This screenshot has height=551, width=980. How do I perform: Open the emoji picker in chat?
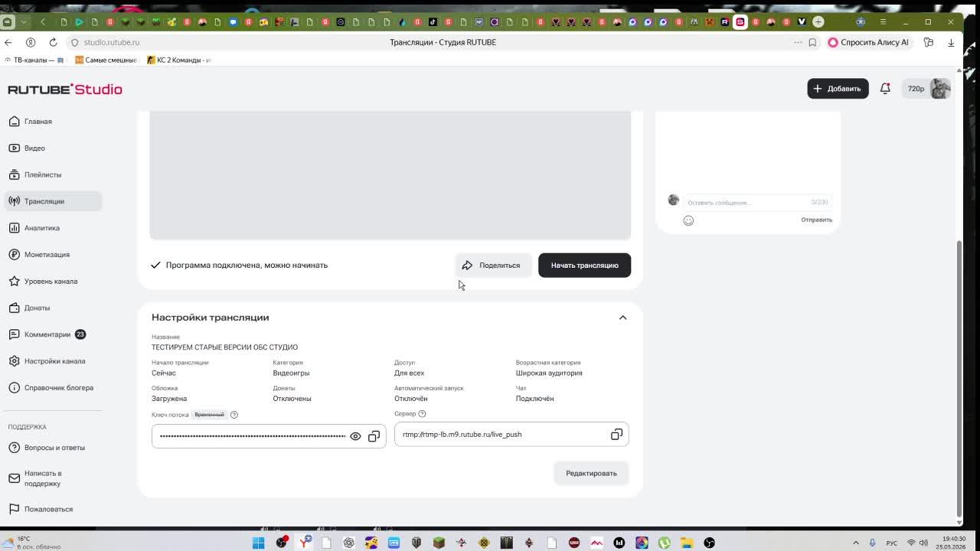pos(688,220)
